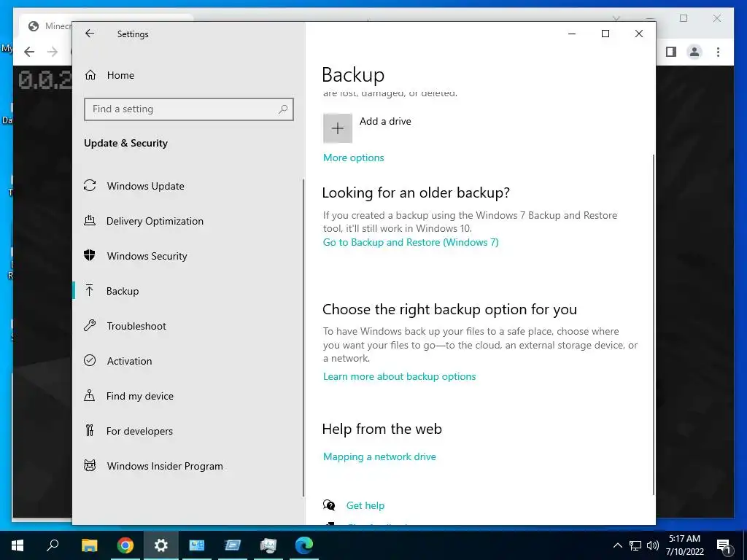747x560 pixels.
Task: Open Windows Security section
Action: pos(147,256)
